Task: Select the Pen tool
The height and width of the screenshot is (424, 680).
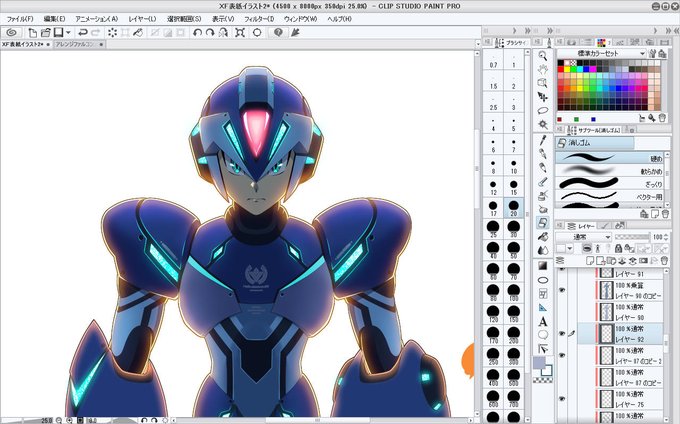Action: coord(543,153)
